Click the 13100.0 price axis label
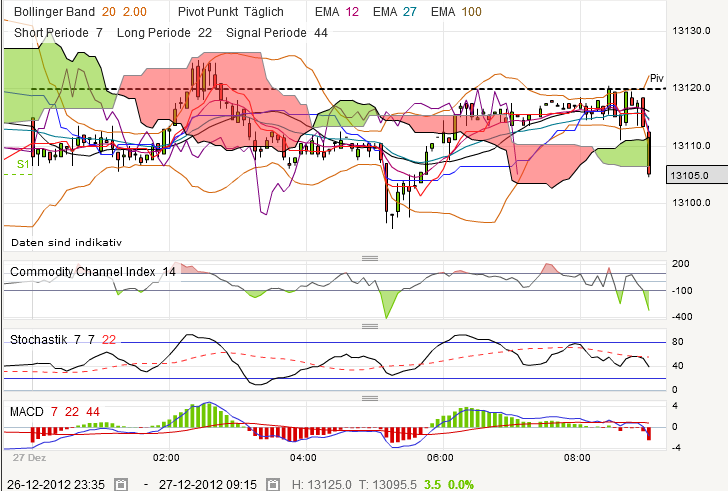This screenshot has width=728, height=491. [x=691, y=202]
